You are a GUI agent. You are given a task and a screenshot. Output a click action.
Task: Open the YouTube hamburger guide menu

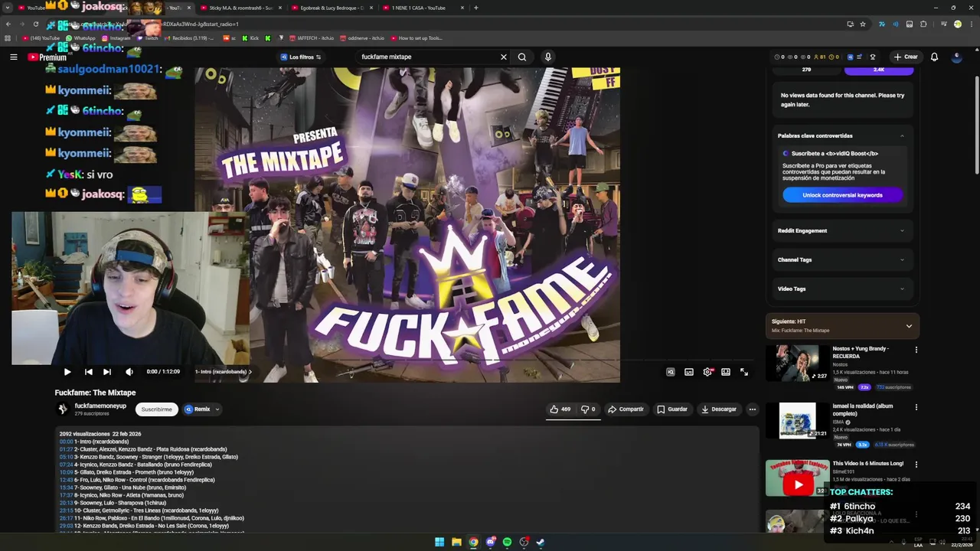13,57
